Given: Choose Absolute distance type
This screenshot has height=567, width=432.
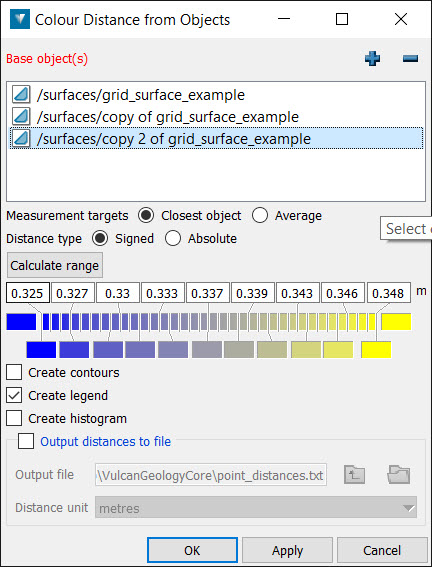Looking at the screenshot, I should (173, 239).
